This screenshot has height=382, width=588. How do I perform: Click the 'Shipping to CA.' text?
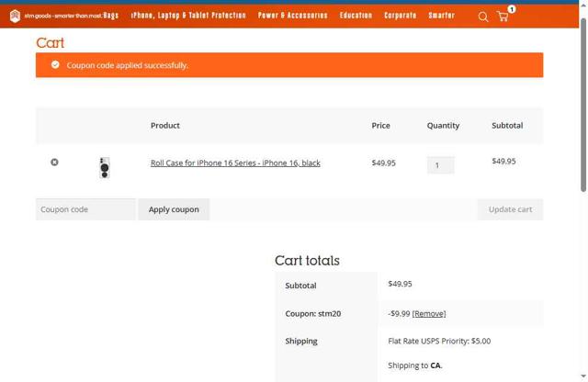[415, 365]
